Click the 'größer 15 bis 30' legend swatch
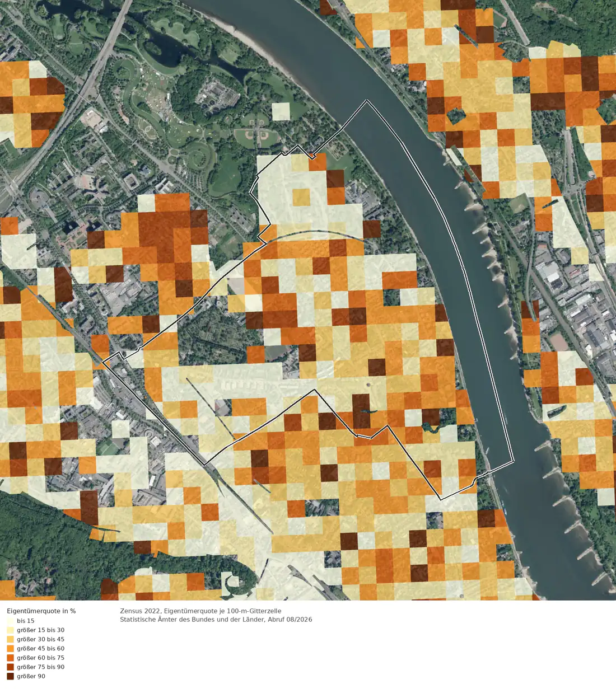 click(10, 630)
